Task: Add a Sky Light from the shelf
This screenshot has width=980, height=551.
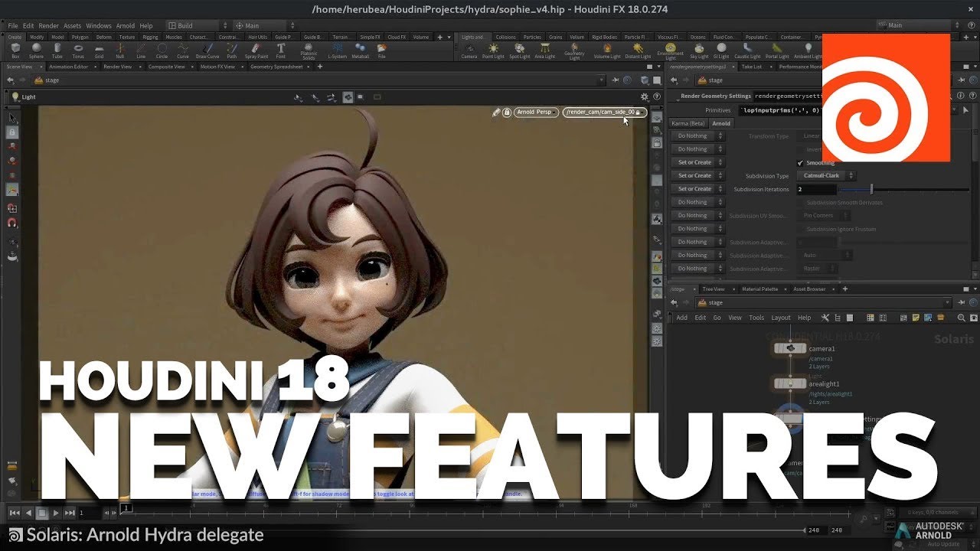Action: (699, 51)
